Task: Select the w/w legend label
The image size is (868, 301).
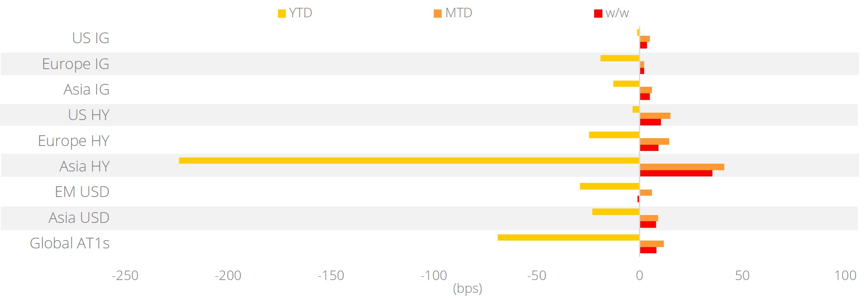Action: point(617,13)
